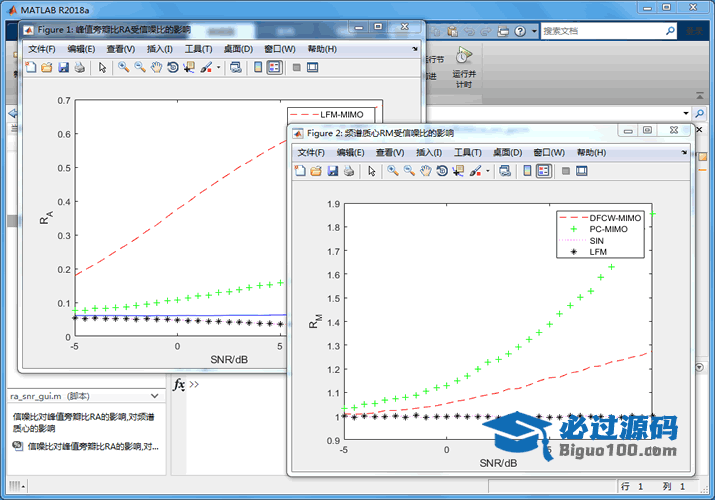Expand current folder path dropdown arrow
Screen dimensions: 715x500
pos(686,113)
